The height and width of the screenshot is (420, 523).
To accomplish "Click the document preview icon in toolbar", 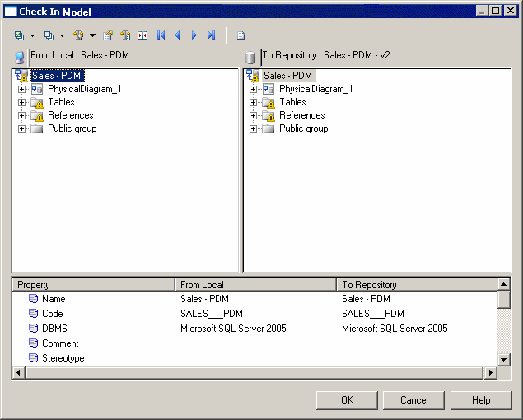I will (240, 35).
